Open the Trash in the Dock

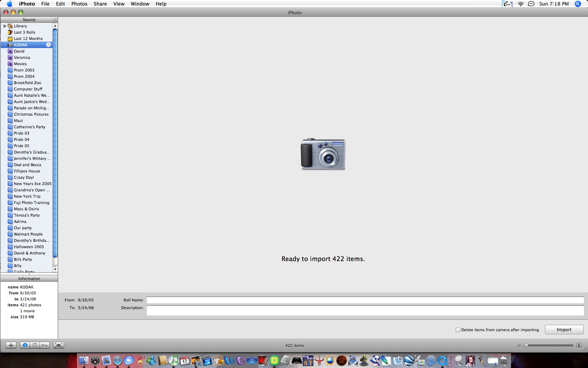coord(503,360)
